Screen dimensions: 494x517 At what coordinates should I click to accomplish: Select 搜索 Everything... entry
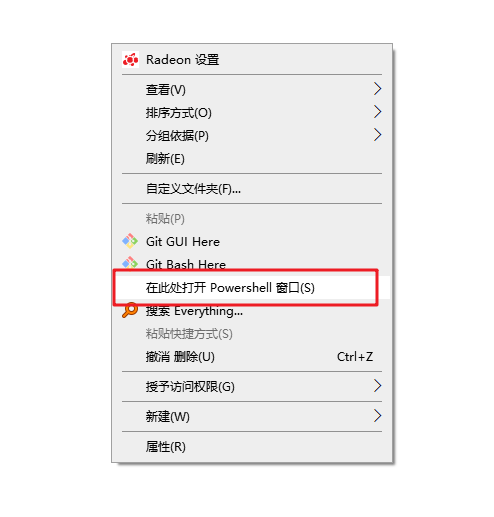[252, 311]
